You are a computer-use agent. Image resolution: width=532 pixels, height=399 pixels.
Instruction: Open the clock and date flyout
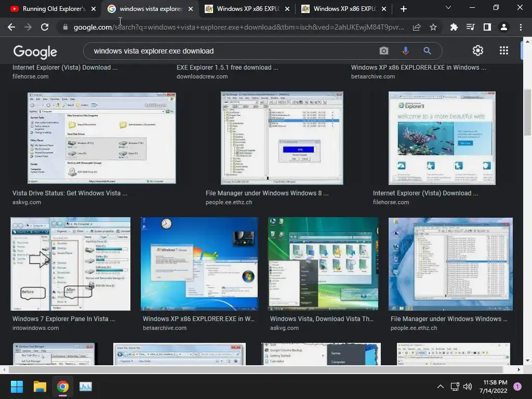[493, 387]
